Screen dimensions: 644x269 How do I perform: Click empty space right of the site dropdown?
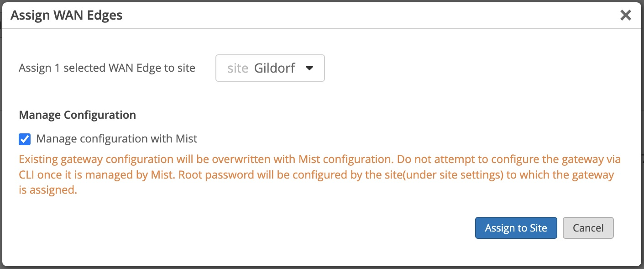tap(456, 69)
